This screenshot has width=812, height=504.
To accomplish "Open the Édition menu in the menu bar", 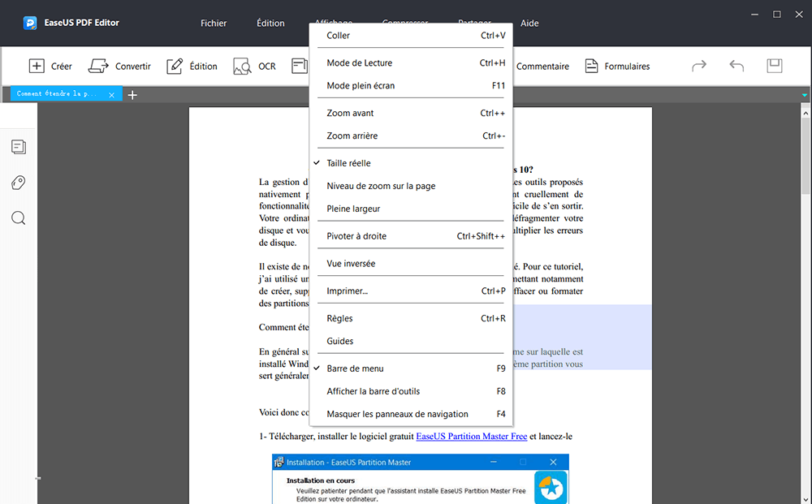I will [270, 24].
